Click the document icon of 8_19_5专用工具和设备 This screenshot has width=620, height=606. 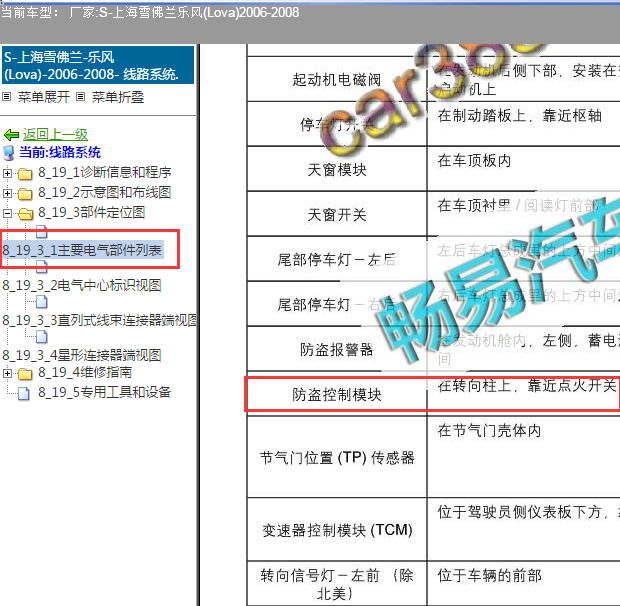coord(24,394)
